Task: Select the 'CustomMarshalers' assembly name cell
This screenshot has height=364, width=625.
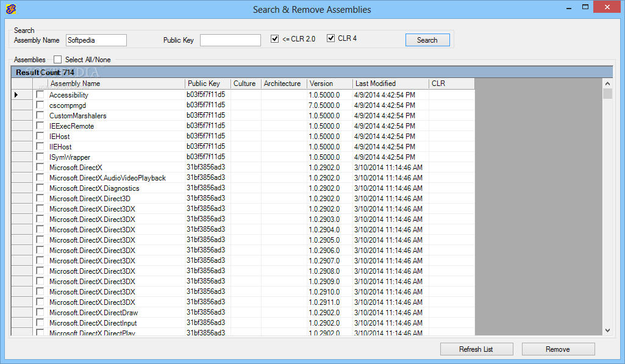Action: click(x=116, y=116)
